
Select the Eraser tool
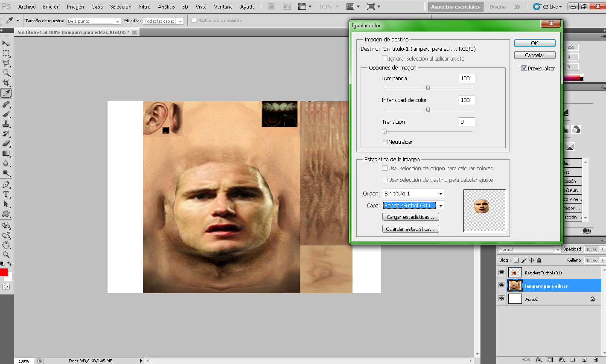point(6,143)
